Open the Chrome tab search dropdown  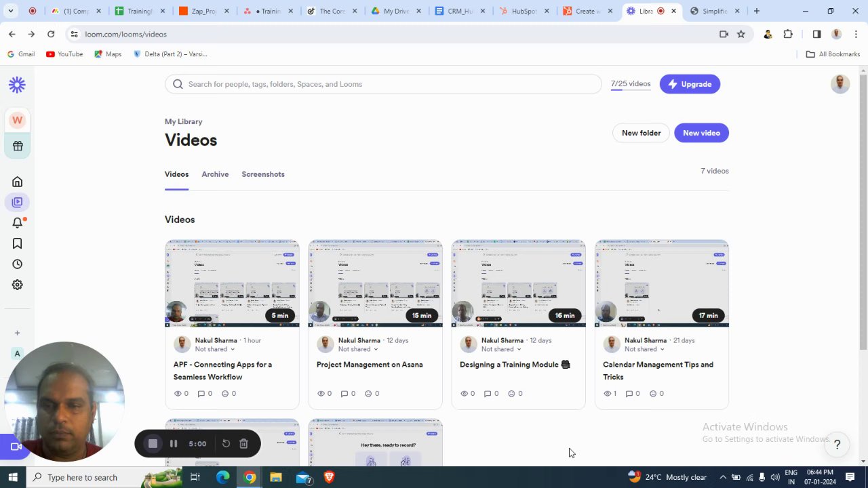click(x=11, y=11)
